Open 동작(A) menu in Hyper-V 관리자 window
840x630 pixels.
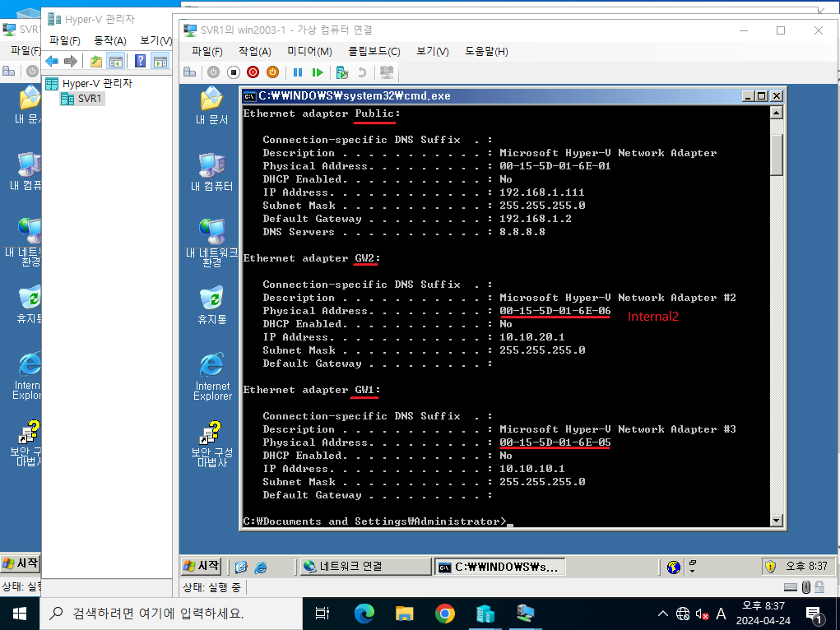pyautogui.click(x=109, y=41)
